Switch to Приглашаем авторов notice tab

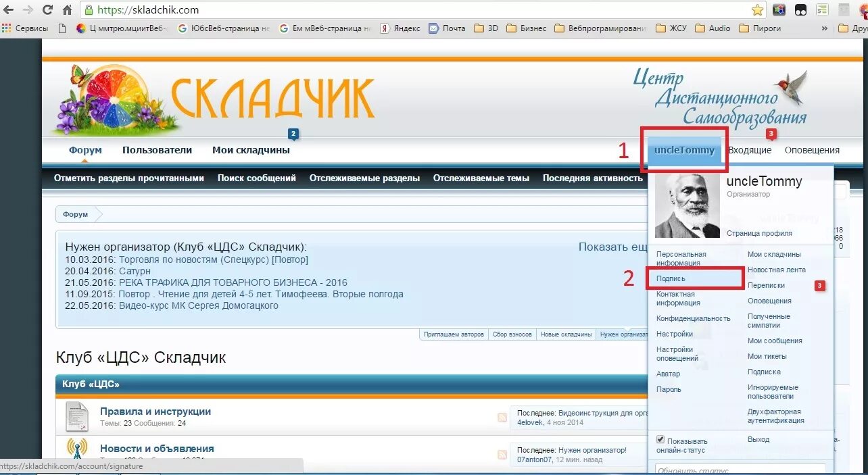pos(454,334)
